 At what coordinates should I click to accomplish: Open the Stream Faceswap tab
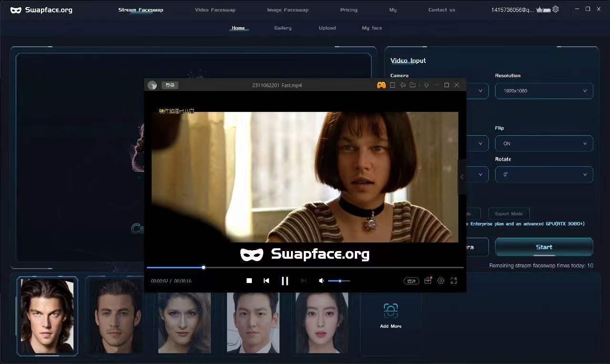141,10
